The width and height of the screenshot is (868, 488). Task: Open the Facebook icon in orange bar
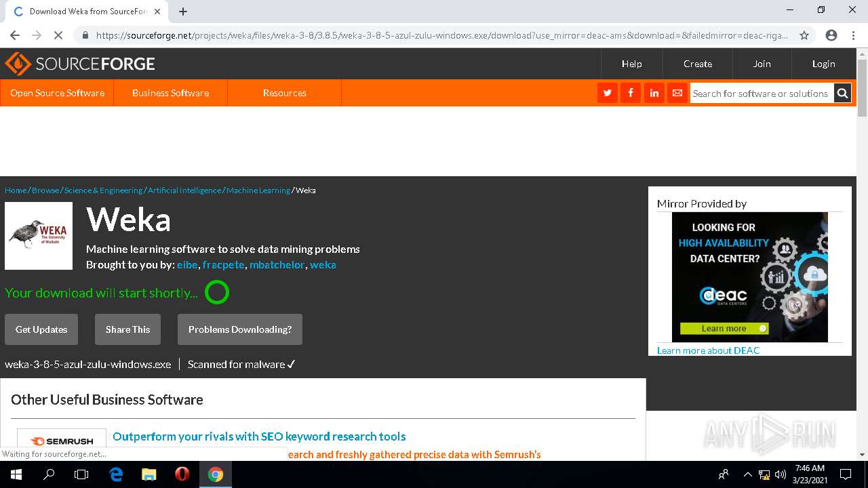pos(631,93)
